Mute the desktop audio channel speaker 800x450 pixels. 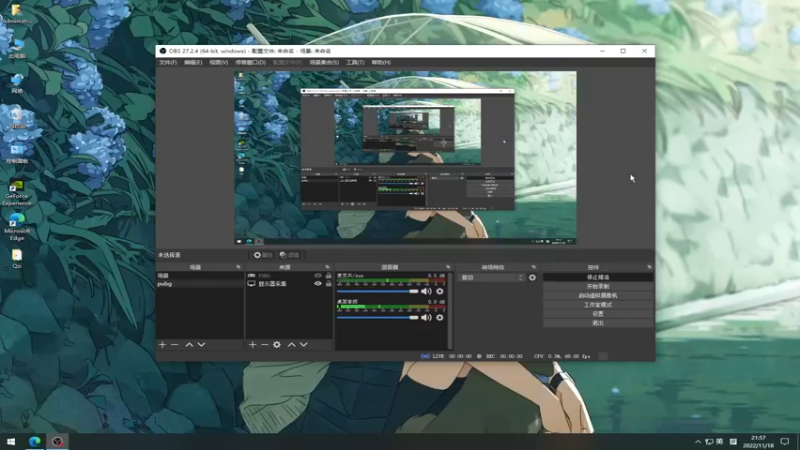click(x=426, y=317)
